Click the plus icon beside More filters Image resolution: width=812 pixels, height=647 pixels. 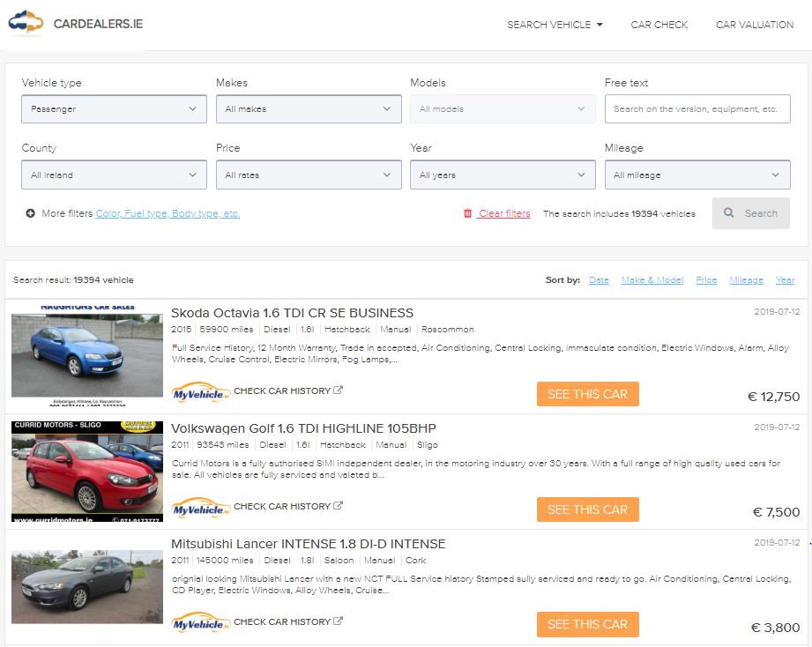pos(31,213)
